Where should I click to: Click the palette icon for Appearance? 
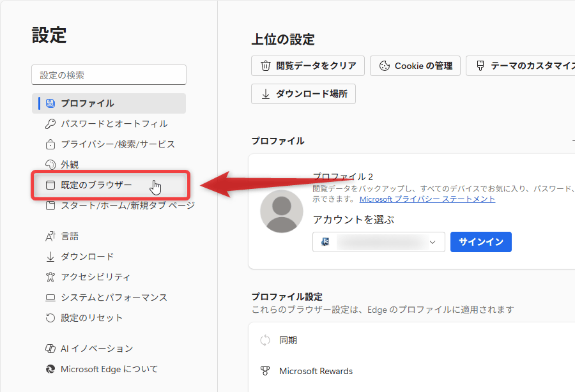click(x=50, y=165)
